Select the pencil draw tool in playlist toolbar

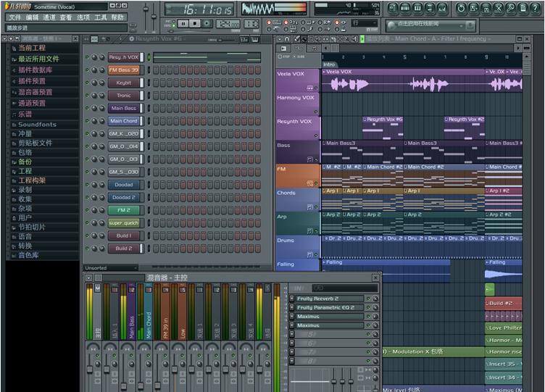pos(297,39)
